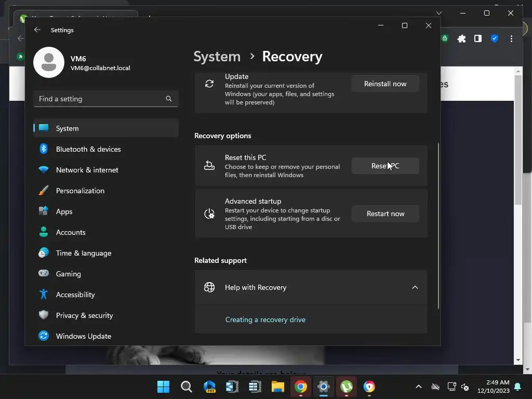Open Privacy & security settings
This screenshot has width=532, height=399.
pyautogui.click(x=106, y=315)
